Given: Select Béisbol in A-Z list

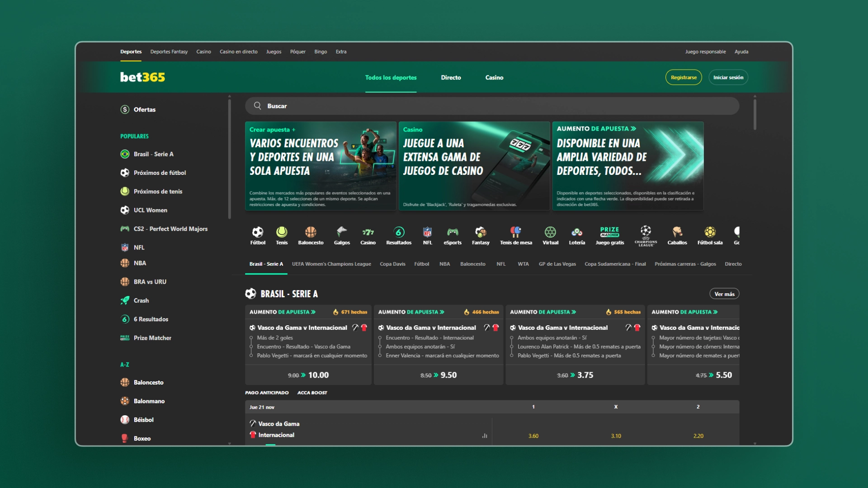Looking at the screenshot, I should [137, 420].
